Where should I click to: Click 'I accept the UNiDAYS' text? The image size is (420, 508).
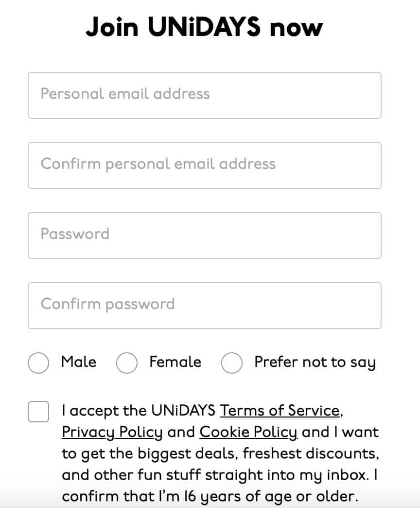[139, 411]
